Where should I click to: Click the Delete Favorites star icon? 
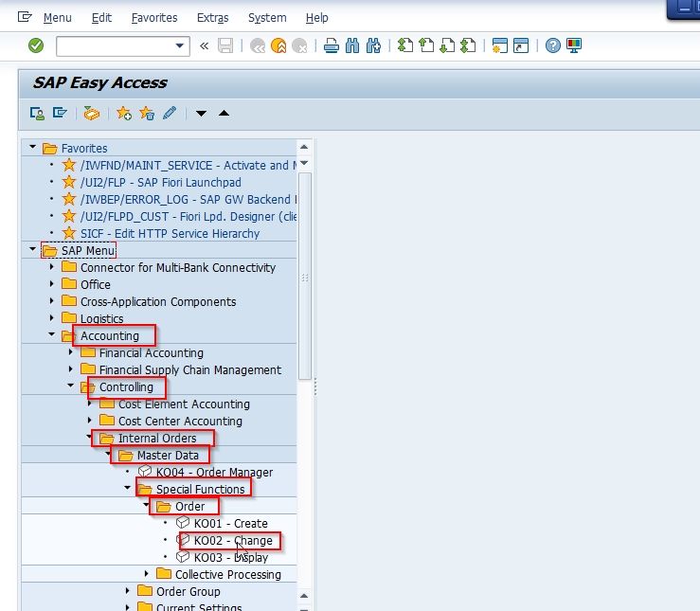(x=147, y=114)
